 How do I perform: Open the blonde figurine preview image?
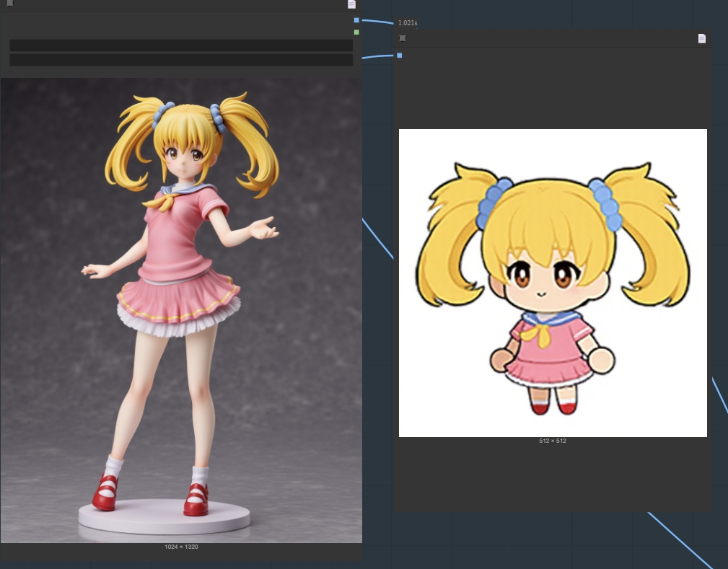tap(181, 311)
